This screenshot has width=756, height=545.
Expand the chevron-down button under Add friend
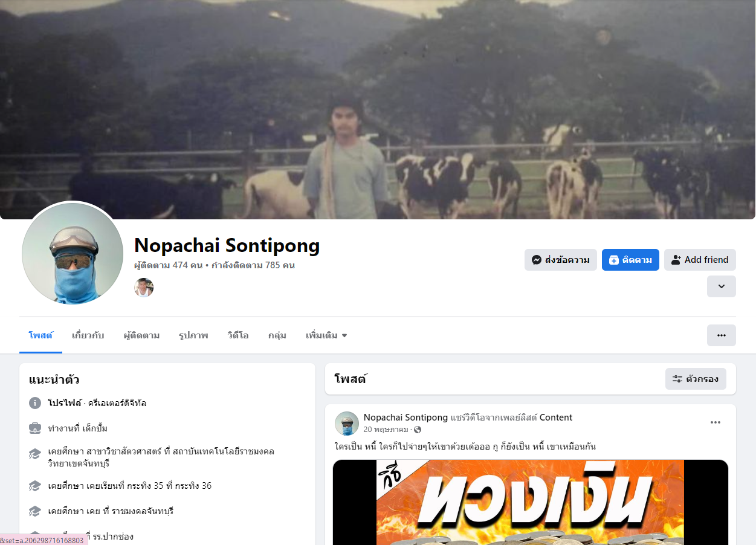[x=721, y=286]
